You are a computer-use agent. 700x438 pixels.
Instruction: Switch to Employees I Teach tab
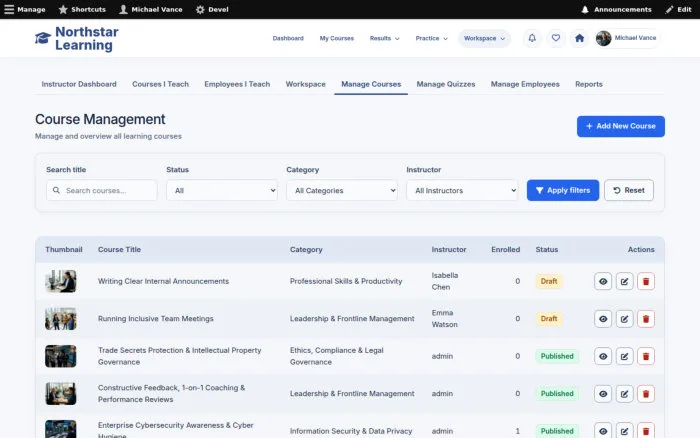click(237, 84)
